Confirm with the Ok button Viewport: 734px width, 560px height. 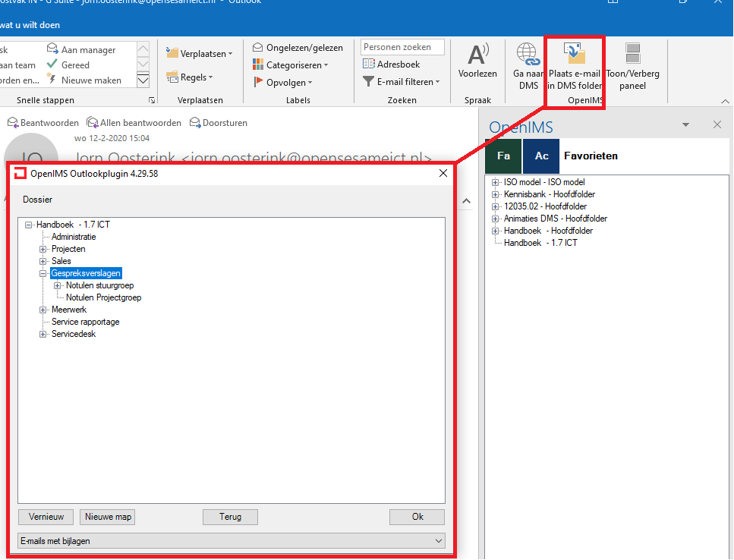pyautogui.click(x=417, y=517)
